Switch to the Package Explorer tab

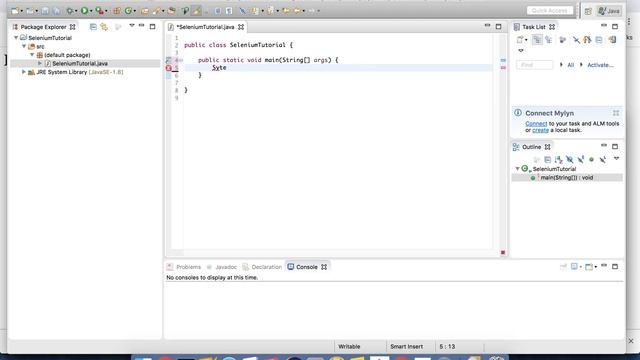[43, 27]
